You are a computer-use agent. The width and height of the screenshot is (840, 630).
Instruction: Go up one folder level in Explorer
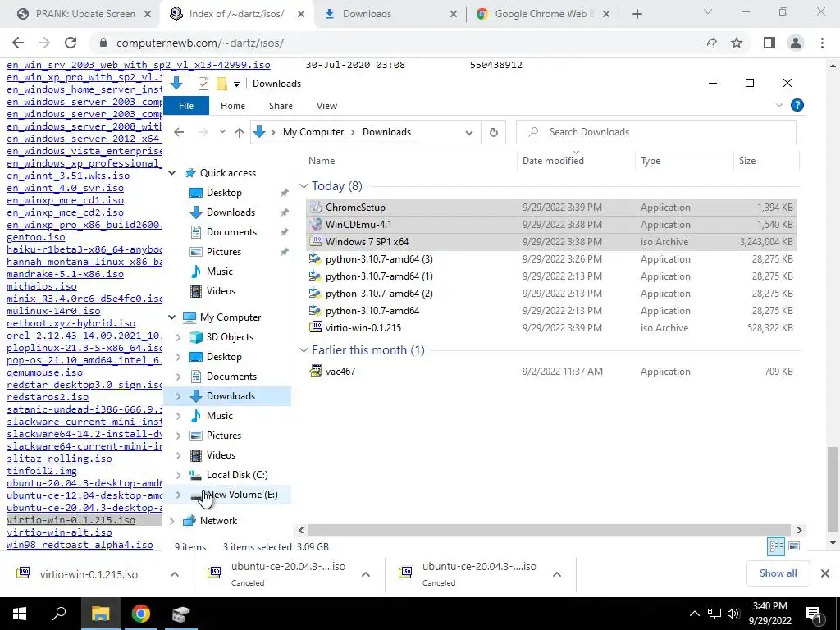[239, 132]
